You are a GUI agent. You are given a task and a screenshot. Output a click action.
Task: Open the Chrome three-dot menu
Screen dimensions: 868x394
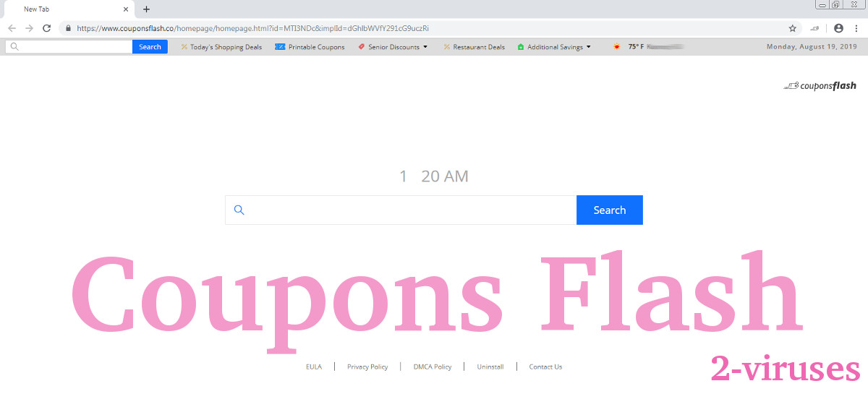click(x=857, y=28)
